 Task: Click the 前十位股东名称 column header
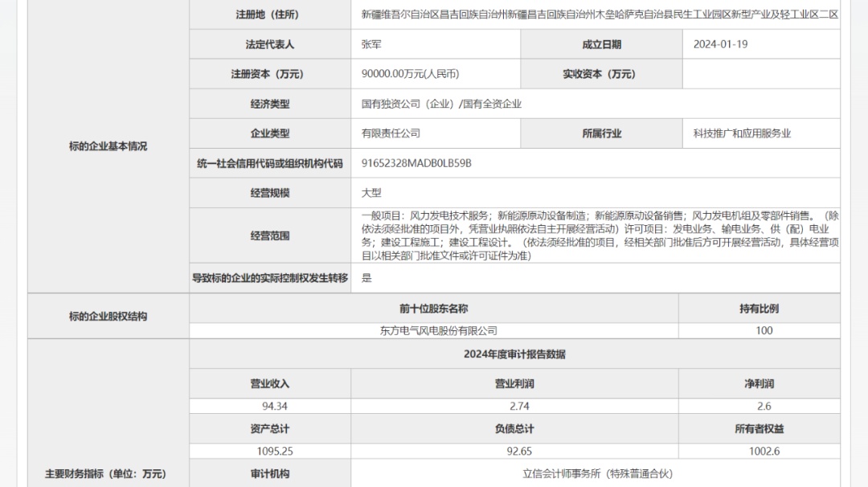pos(434,309)
